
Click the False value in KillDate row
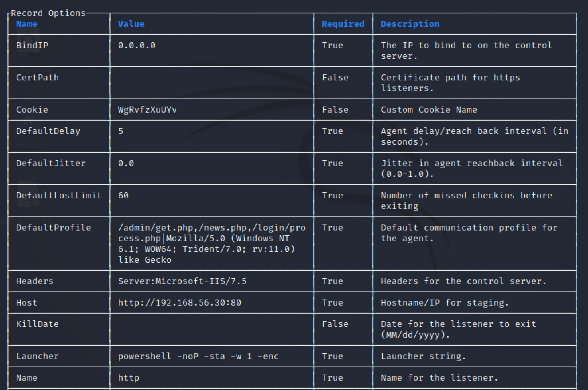tap(335, 324)
